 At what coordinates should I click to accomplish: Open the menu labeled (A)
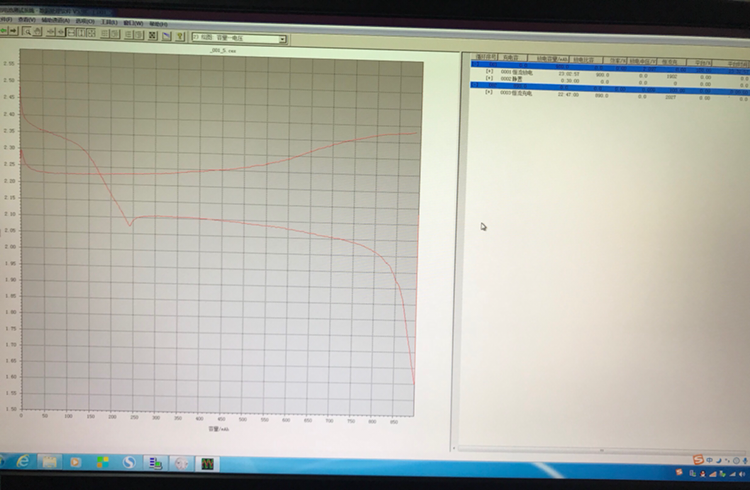[x=55, y=21]
